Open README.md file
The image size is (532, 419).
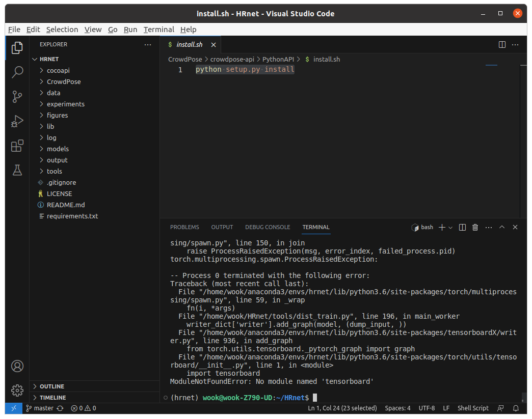[94, 205]
